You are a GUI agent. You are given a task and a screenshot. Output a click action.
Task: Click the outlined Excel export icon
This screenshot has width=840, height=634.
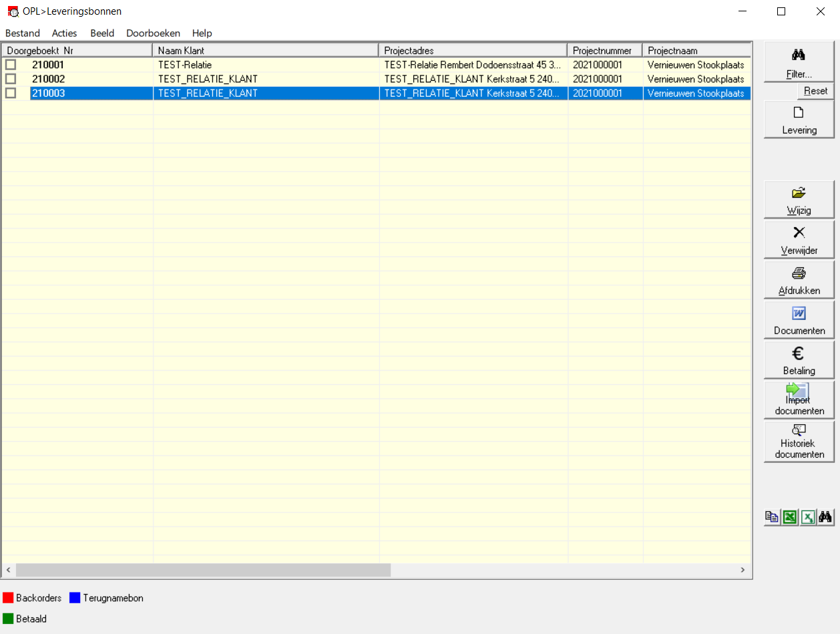point(808,517)
